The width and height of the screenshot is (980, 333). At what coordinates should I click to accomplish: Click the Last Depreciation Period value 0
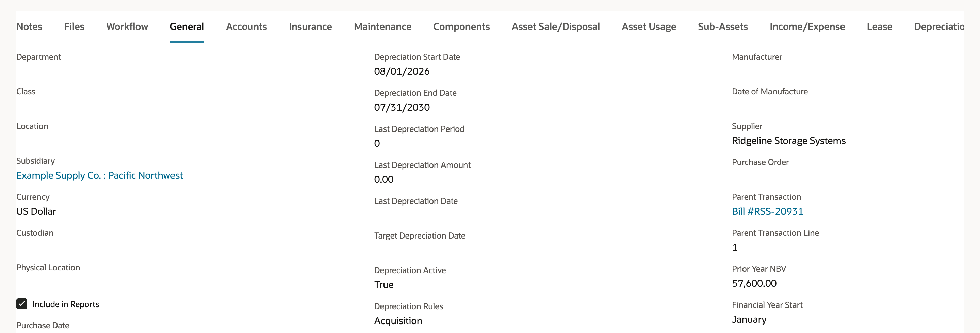pos(377,143)
